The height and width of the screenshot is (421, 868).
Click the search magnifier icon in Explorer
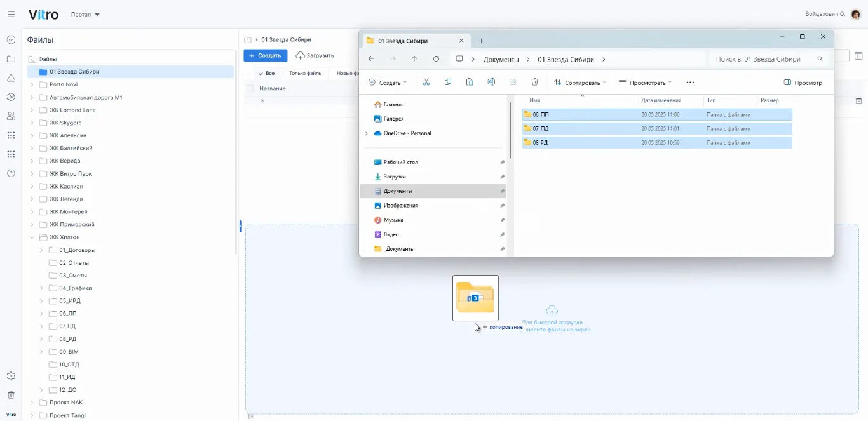coord(820,59)
